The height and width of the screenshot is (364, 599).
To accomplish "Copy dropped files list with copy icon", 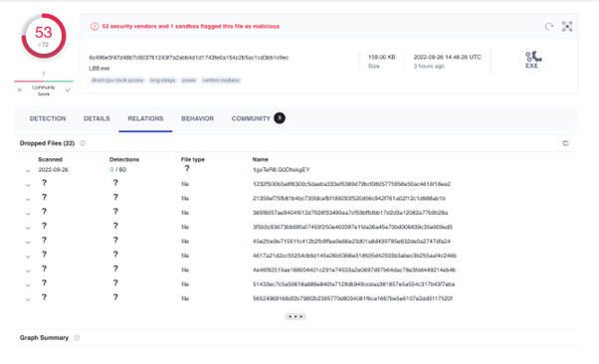I will pyautogui.click(x=565, y=143).
